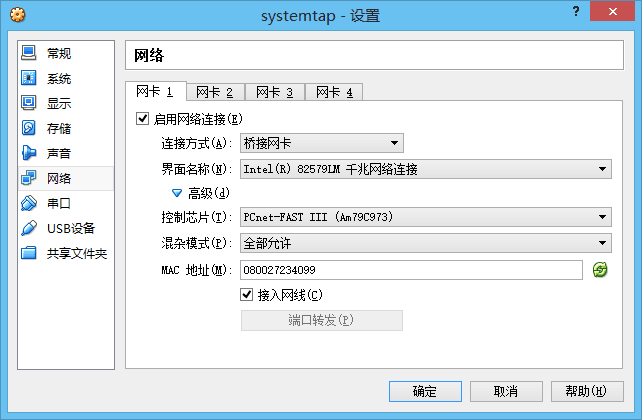This screenshot has width=642, height=420.
Task: Collapse the 高级 advanced section triangle
Action: [x=176, y=193]
